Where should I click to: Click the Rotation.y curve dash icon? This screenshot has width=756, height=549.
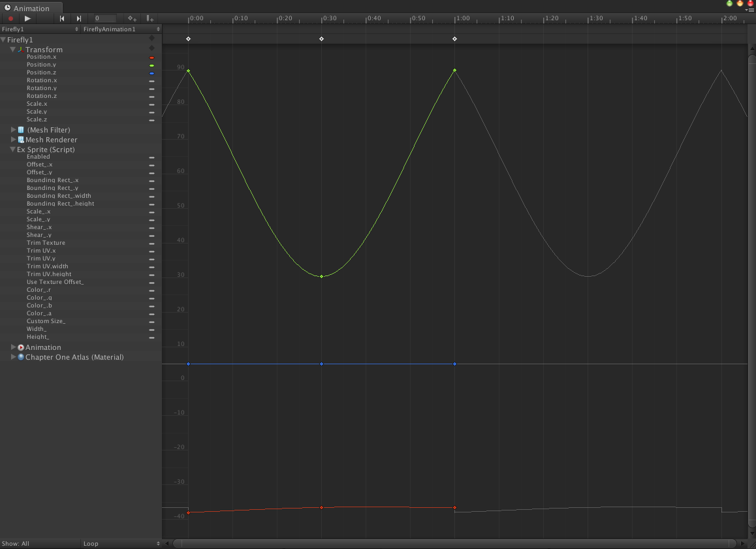pos(151,89)
